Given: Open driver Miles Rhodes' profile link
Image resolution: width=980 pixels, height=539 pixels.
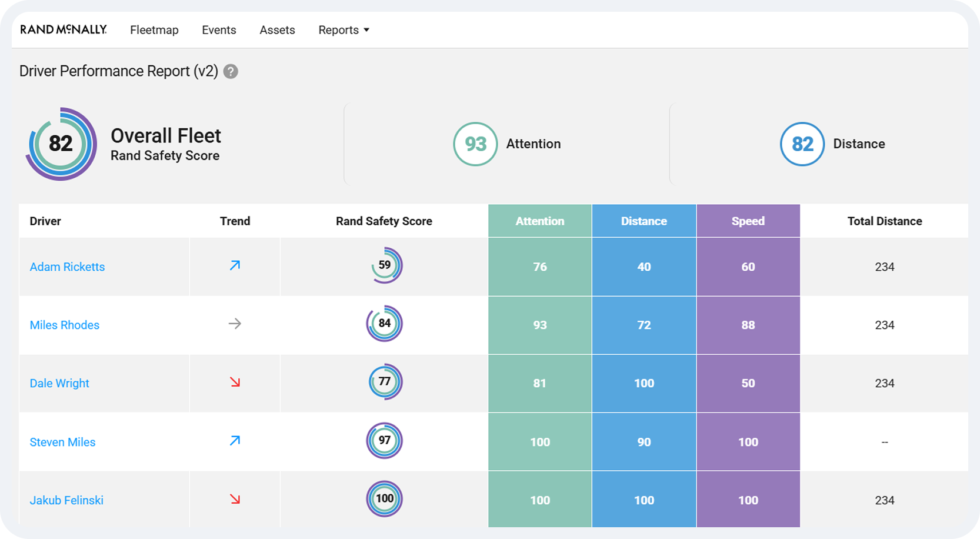Looking at the screenshot, I should point(65,325).
